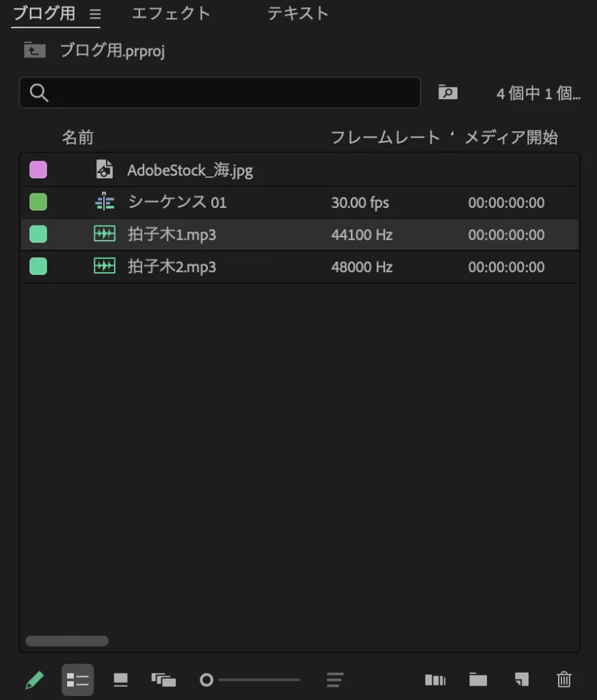The height and width of the screenshot is (700, 597).
Task: Sort by フレームレート column header
Action: (386, 137)
